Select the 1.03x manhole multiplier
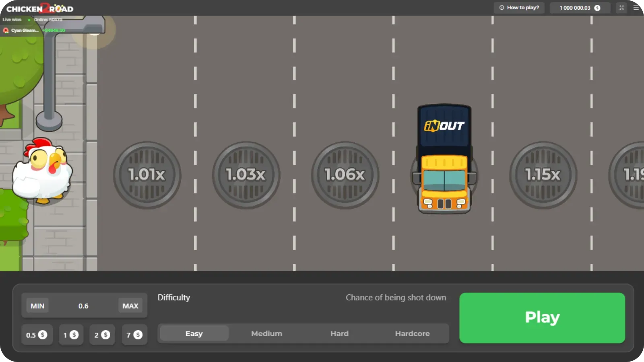The height and width of the screenshot is (362, 644). pyautogui.click(x=246, y=175)
